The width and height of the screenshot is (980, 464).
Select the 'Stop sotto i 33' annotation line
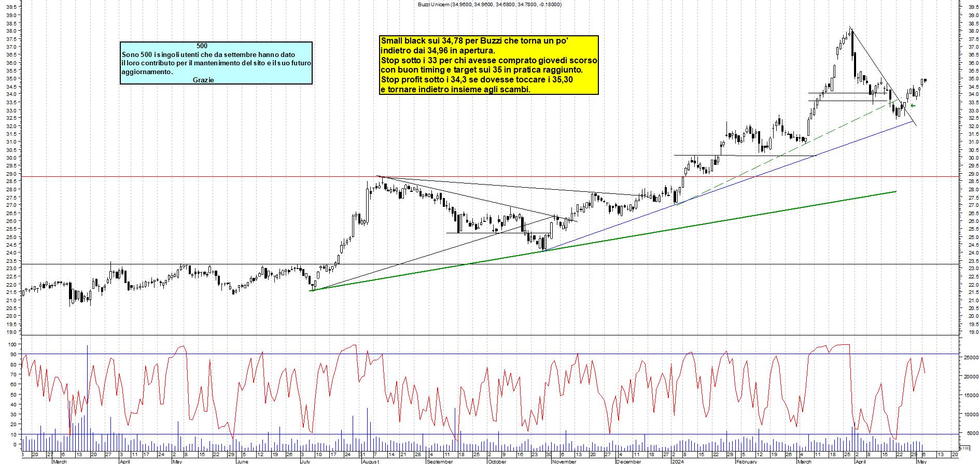click(489, 60)
